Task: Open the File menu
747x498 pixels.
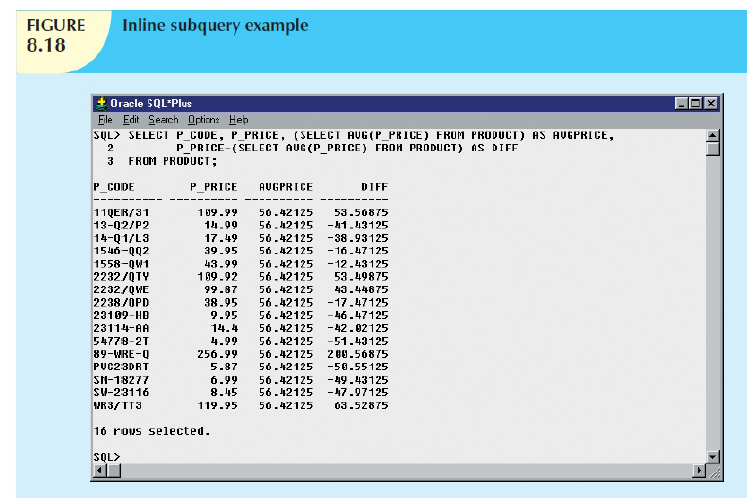Action: point(105,120)
